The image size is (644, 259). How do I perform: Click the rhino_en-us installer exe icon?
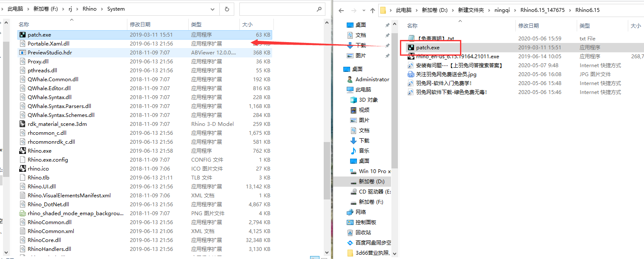411,56
